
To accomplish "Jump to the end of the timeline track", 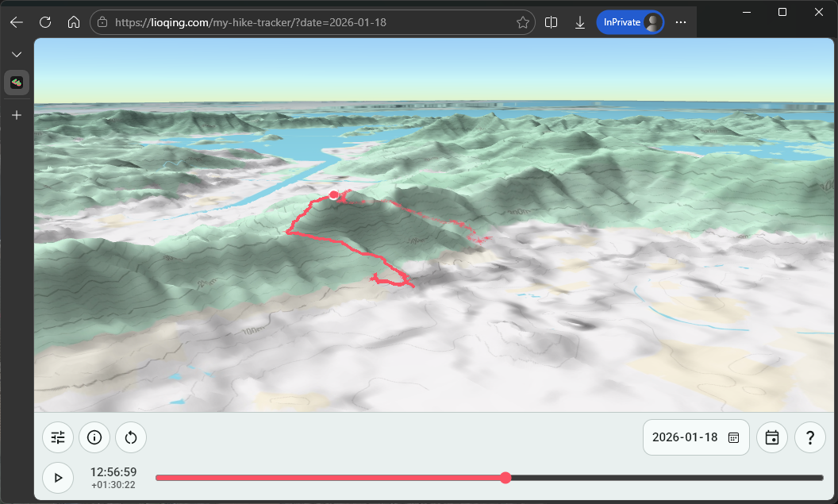I will coord(821,478).
